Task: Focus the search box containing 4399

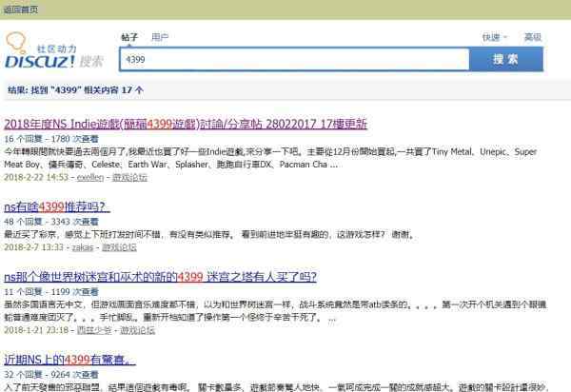Action: (294, 59)
